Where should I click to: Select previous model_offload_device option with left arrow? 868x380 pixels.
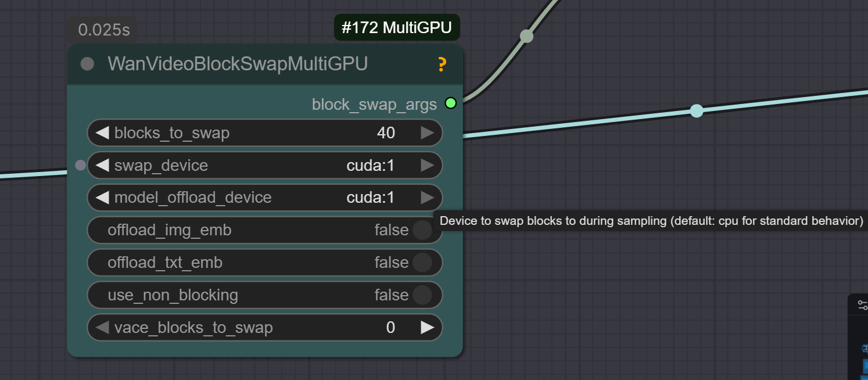102,198
